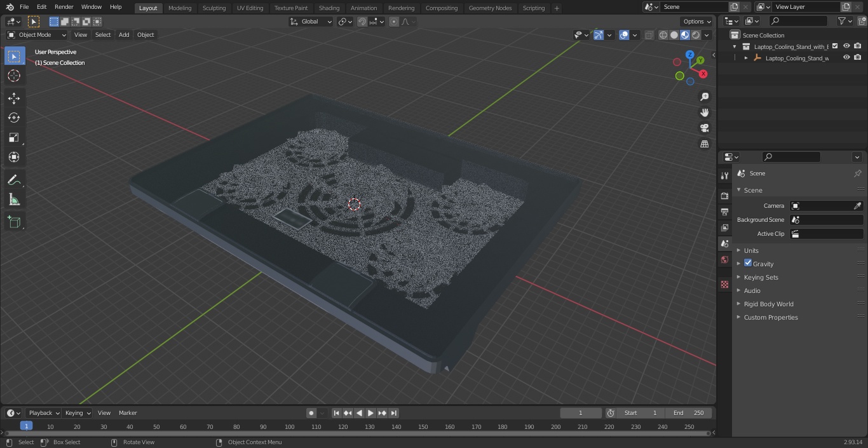Image resolution: width=868 pixels, height=448 pixels.
Task: Toggle the Gravity checkbox
Action: (x=748, y=263)
